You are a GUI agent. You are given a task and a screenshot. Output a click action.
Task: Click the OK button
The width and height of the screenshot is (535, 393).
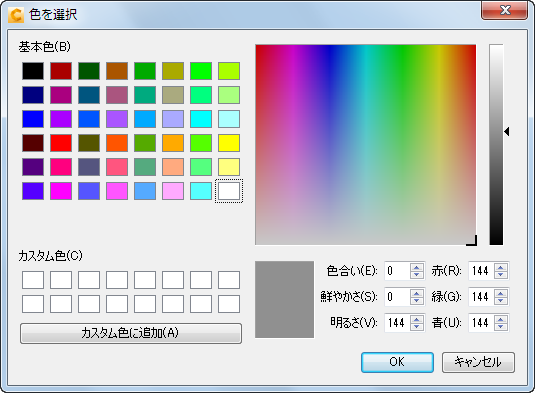coord(397,362)
